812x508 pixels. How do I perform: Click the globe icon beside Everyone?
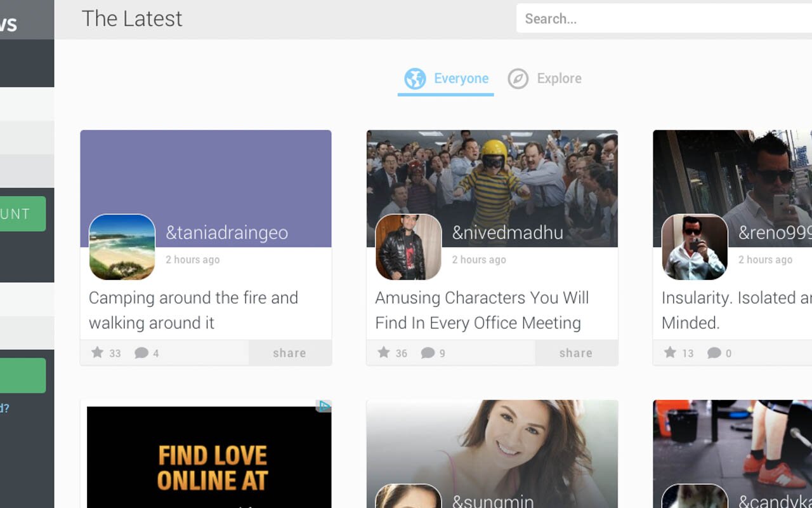[x=415, y=78]
